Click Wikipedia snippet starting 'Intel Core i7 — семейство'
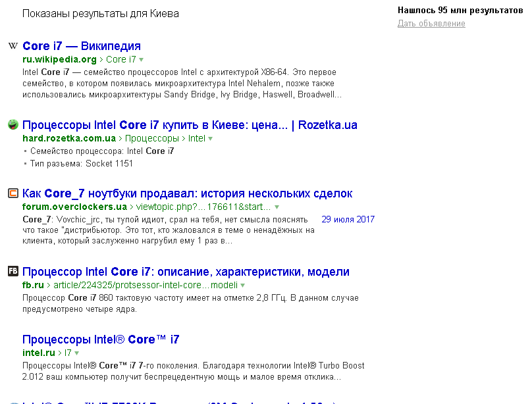The width and height of the screenshot is (532, 404). pos(182,83)
